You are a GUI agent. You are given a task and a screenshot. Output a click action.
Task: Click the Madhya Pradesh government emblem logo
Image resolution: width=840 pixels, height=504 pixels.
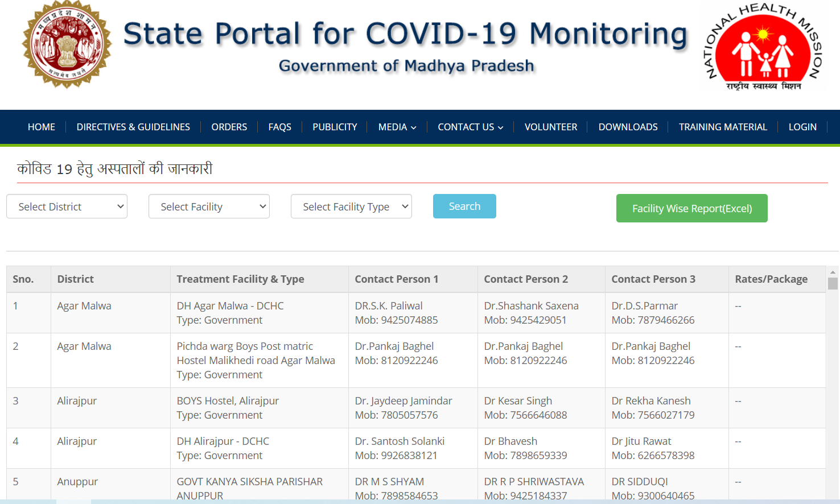click(x=67, y=44)
